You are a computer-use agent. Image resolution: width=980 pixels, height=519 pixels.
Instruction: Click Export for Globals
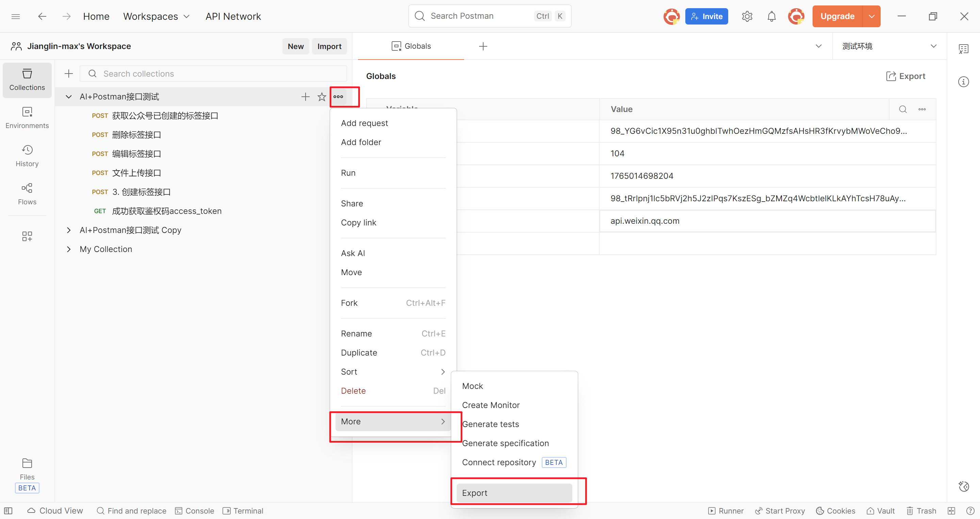pos(906,76)
